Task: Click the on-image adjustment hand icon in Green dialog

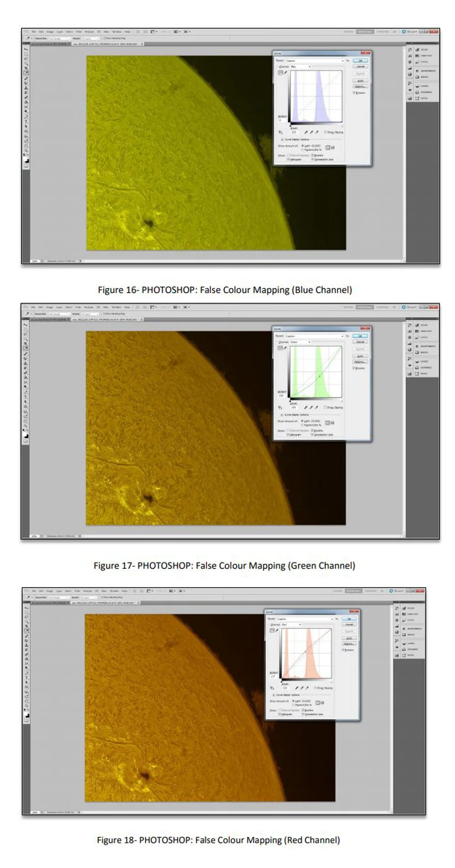Action: pyautogui.click(x=280, y=408)
